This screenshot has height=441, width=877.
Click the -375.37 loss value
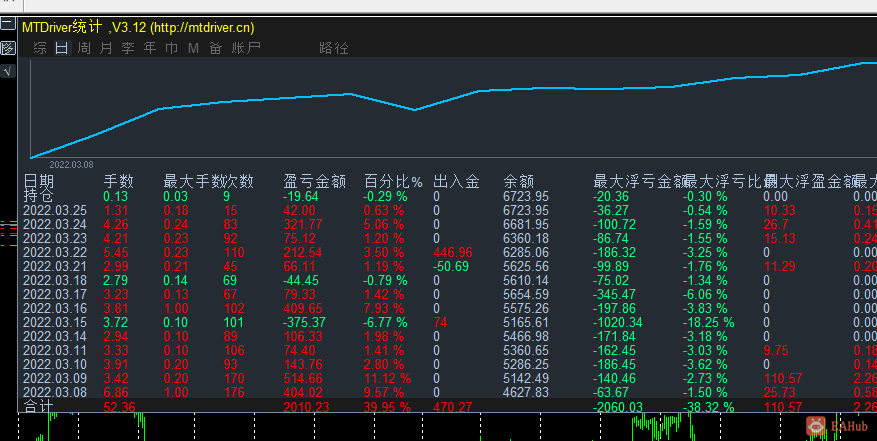pyautogui.click(x=305, y=322)
